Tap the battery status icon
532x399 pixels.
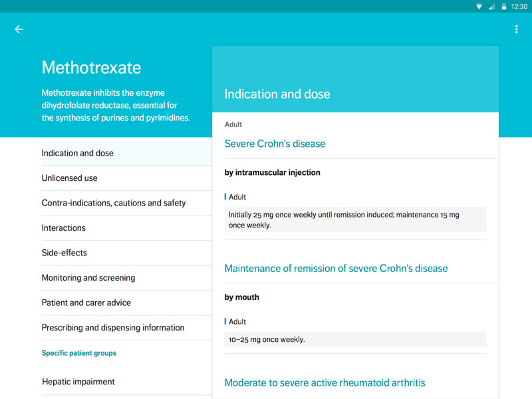tap(504, 7)
